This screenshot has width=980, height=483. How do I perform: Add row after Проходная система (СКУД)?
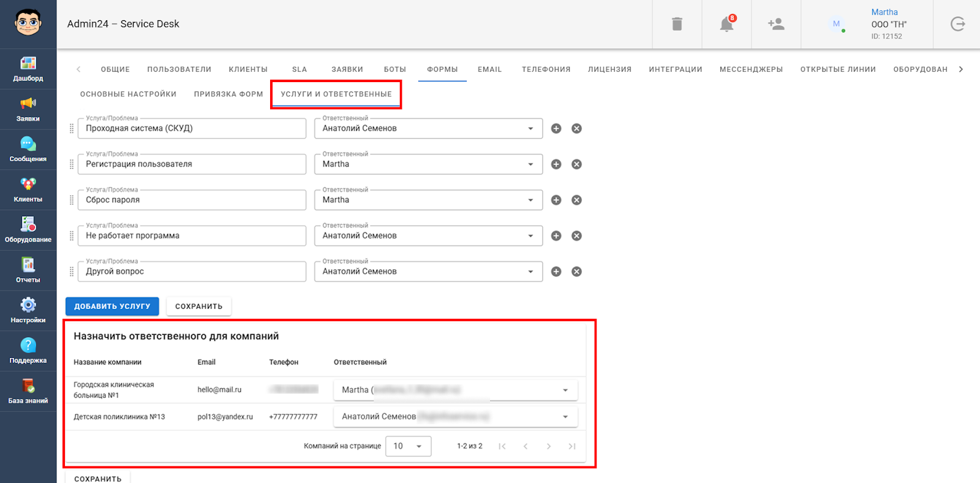point(556,129)
